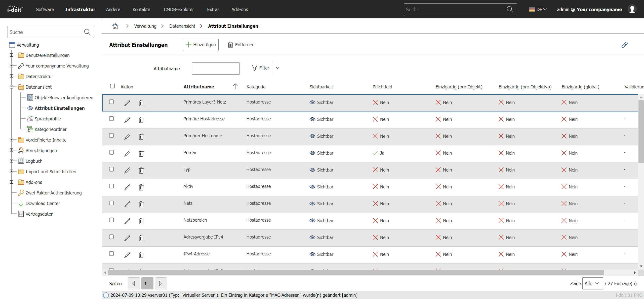Click the horizontal table scrollbar
644x299 pixels.
click(x=356, y=273)
